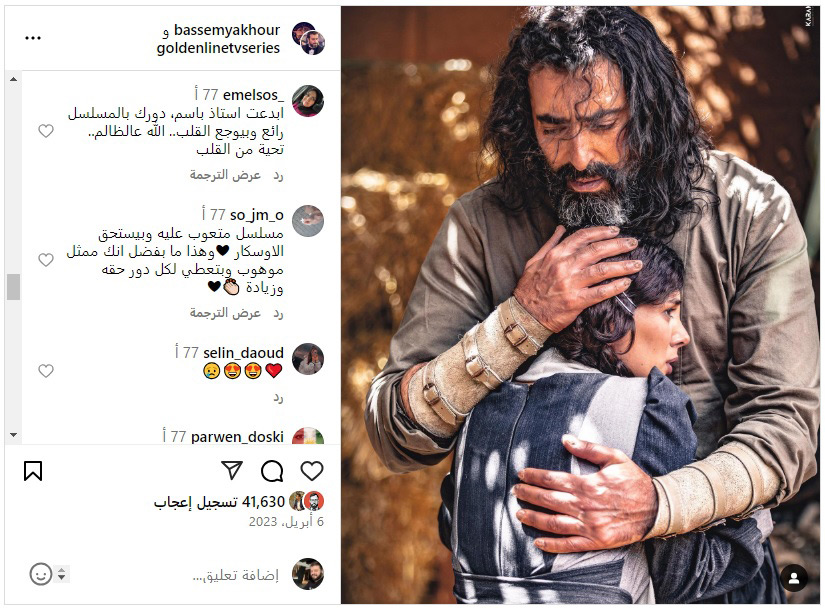Show tagged people icon on photo
The width and height of the screenshot is (825, 610).
pos(794,578)
